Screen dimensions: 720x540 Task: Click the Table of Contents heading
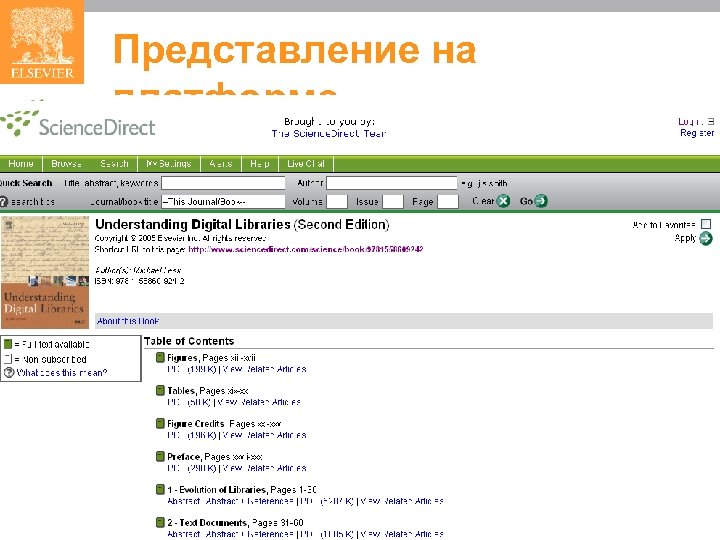click(189, 341)
